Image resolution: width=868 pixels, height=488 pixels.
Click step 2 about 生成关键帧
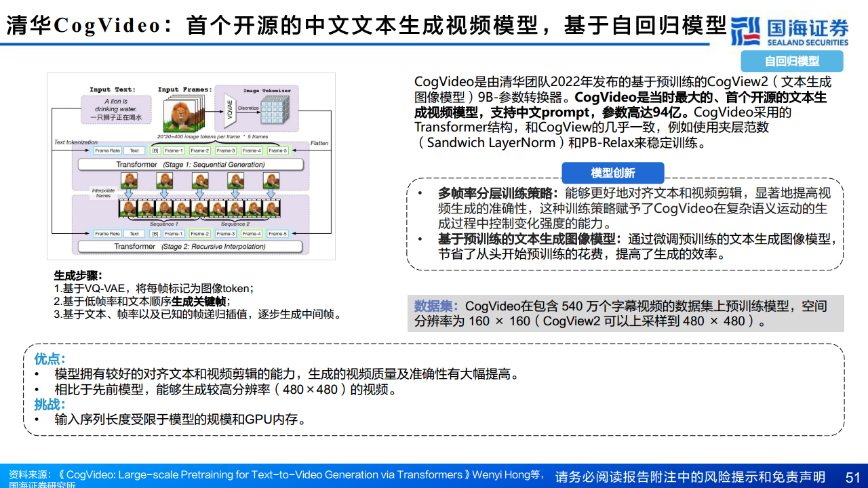coord(142,301)
